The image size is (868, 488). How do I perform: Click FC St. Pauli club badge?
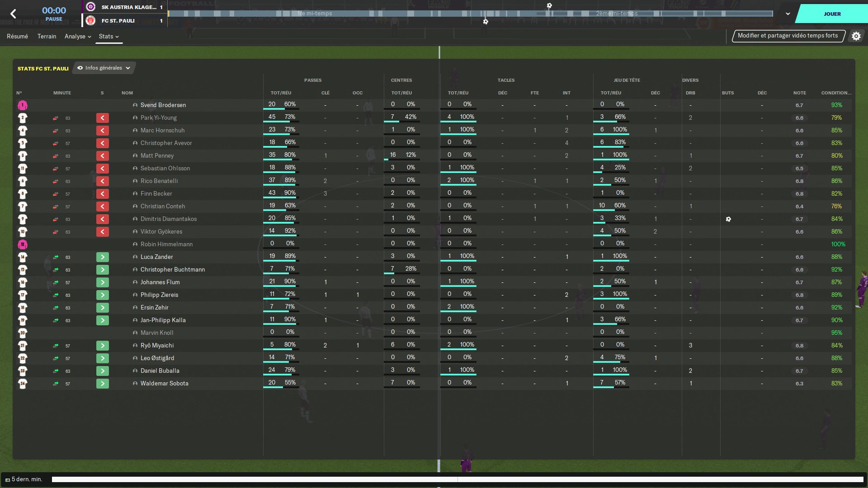91,20
